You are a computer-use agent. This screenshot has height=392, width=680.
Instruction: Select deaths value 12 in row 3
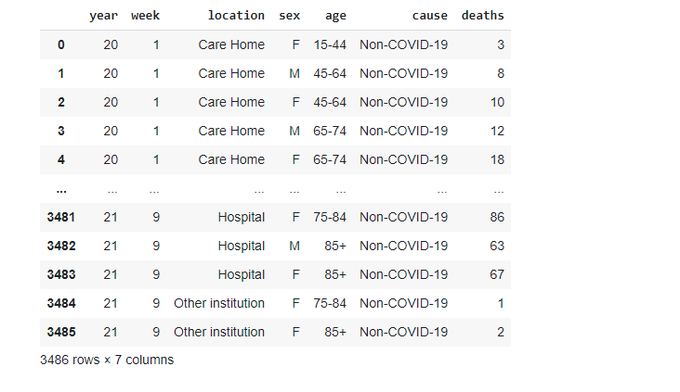(497, 131)
